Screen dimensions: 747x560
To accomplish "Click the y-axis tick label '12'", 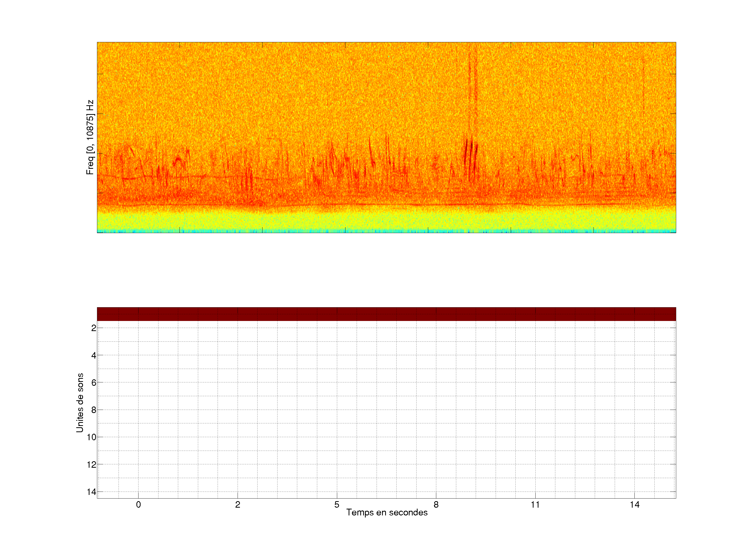I will pos(92,465).
